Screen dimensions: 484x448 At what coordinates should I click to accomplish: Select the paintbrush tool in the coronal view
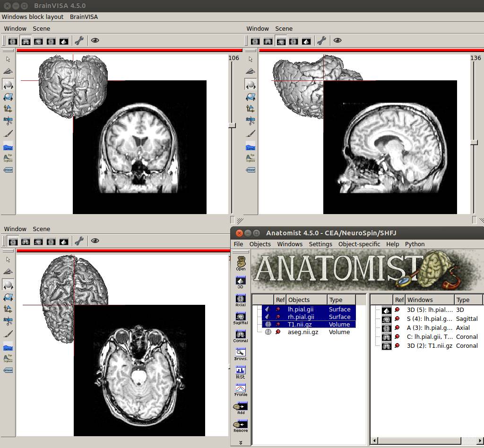coord(8,133)
